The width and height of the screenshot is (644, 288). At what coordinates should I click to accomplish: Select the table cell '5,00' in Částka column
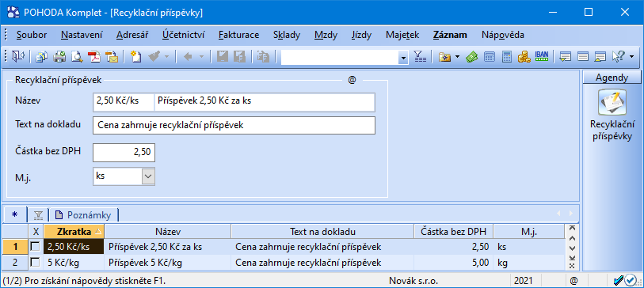[x=454, y=262]
